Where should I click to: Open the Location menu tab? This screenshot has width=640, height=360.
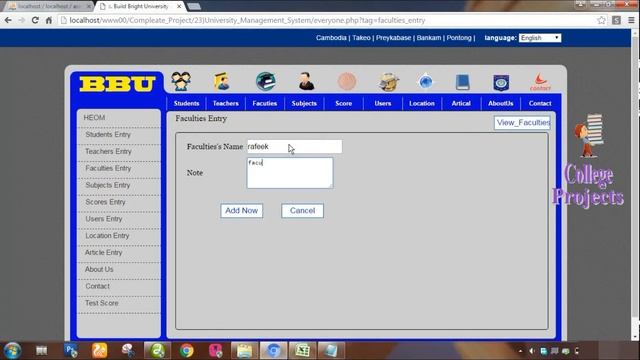click(x=422, y=103)
